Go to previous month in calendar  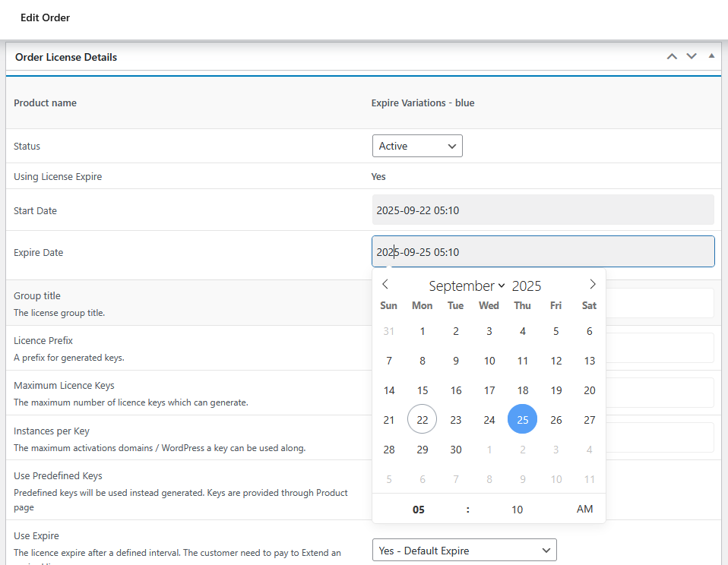click(385, 285)
